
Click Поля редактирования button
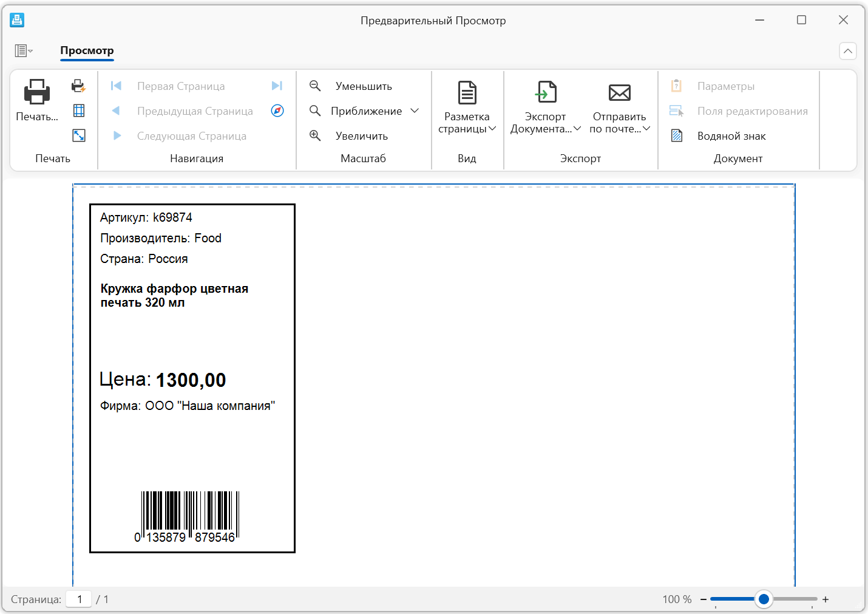[753, 111]
